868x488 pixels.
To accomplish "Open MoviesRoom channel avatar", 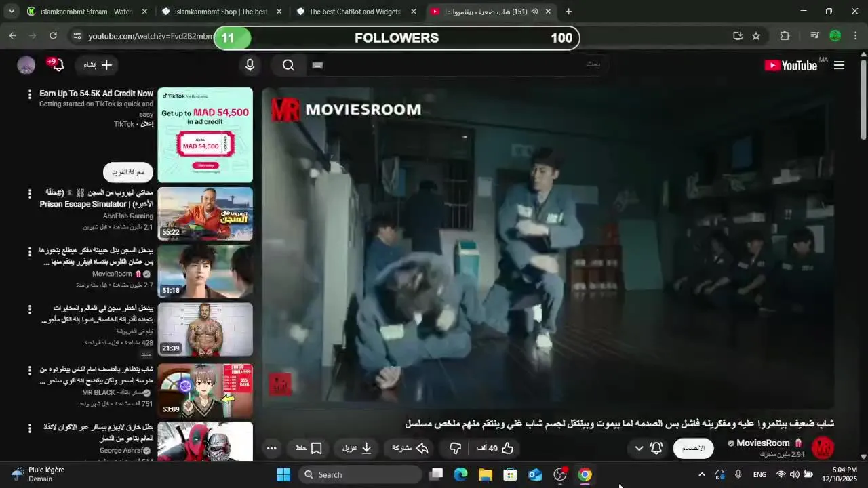I will 823,448.
